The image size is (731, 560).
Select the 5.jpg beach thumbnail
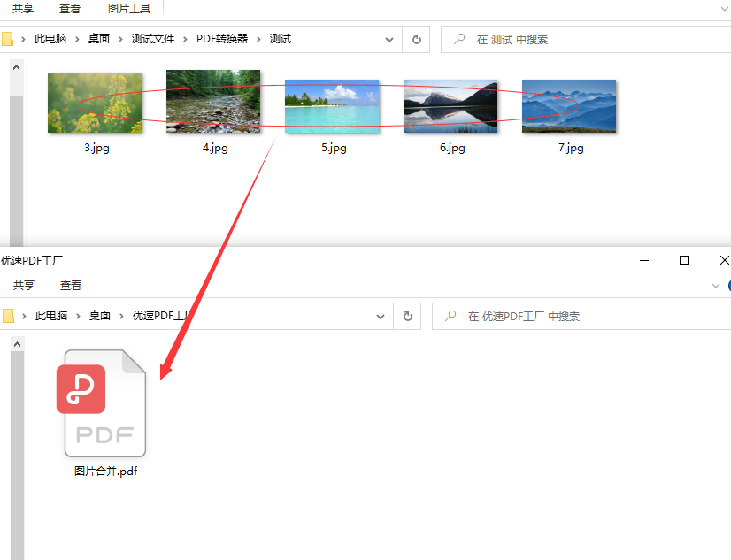click(333, 104)
